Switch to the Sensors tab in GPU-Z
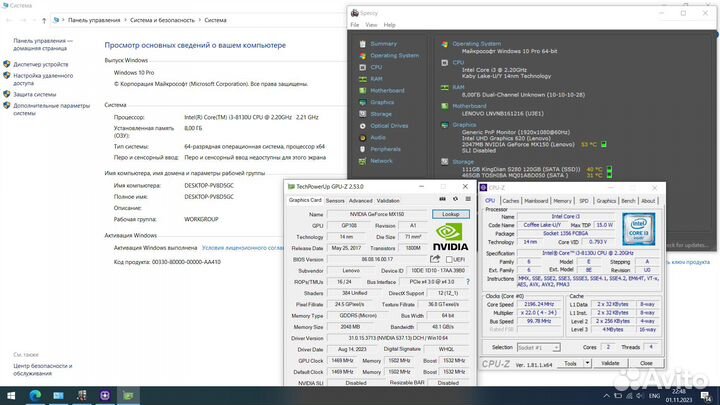 [x=335, y=201]
